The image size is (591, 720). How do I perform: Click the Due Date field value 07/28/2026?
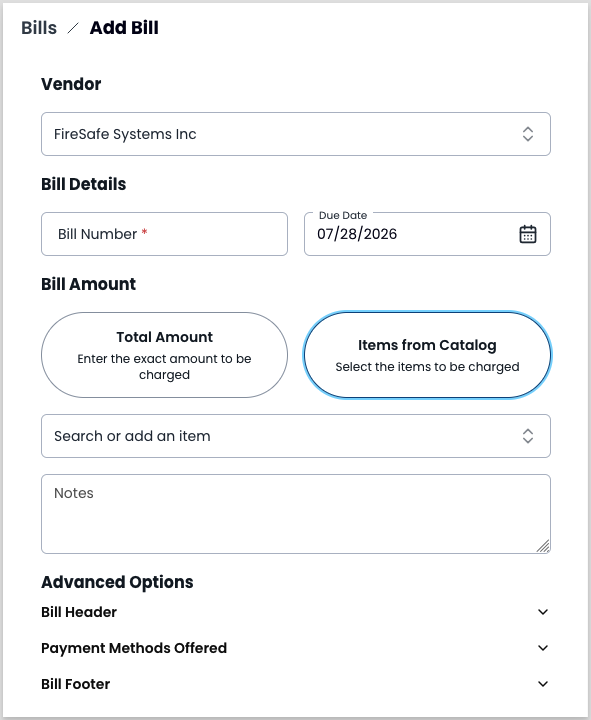click(357, 234)
